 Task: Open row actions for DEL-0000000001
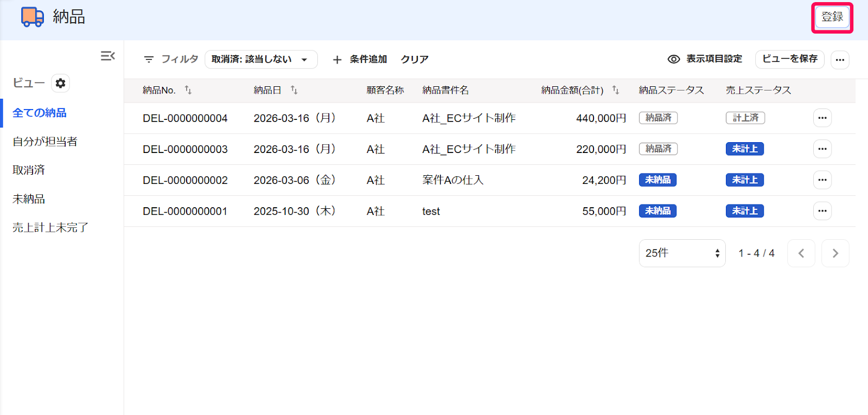pyautogui.click(x=822, y=210)
